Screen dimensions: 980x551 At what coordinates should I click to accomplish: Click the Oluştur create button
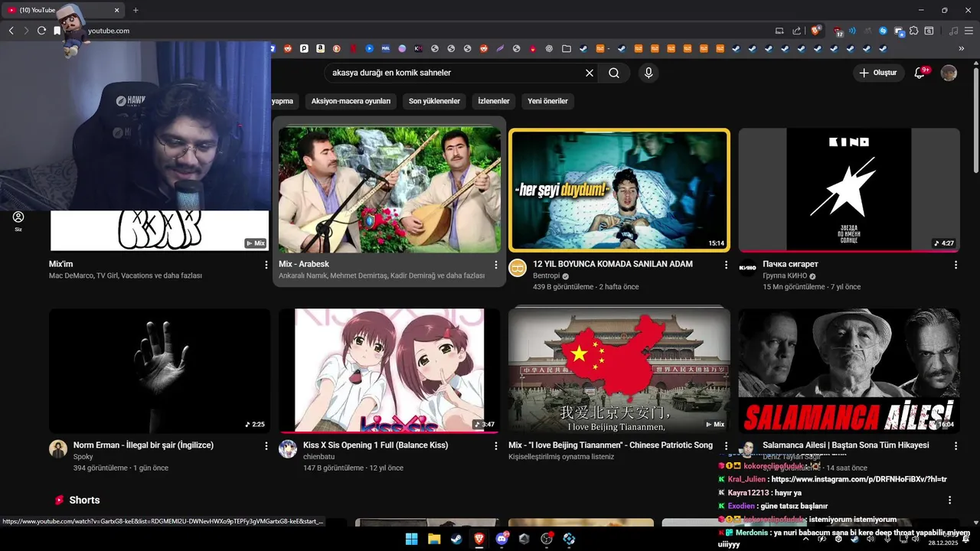[877, 73]
